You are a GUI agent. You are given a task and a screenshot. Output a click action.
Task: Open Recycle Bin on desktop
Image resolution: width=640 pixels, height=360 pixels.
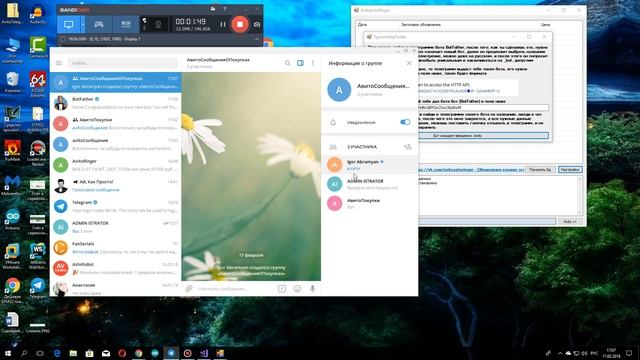tap(12, 82)
